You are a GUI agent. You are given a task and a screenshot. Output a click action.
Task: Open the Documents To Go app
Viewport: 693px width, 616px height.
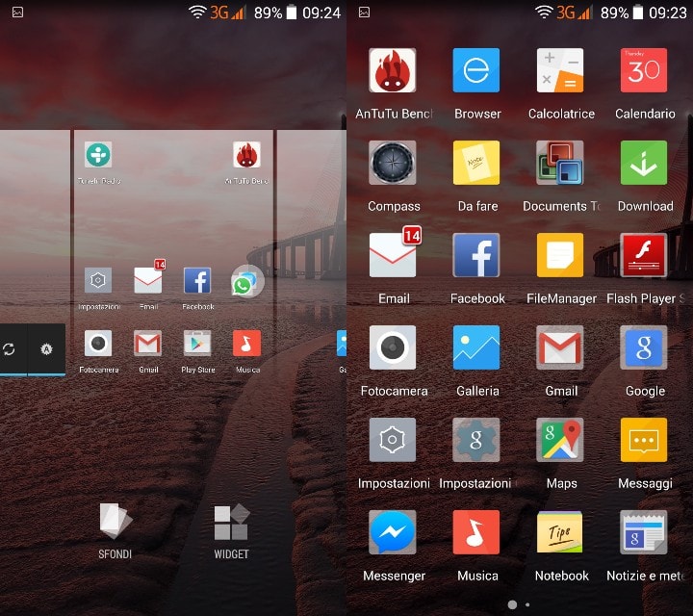[x=560, y=163]
